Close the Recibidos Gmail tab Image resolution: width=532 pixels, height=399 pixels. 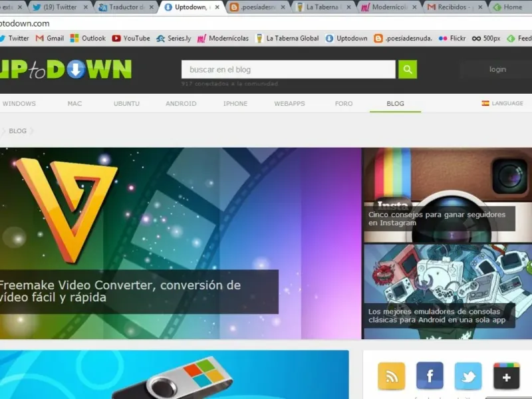pyautogui.click(x=480, y=7)
